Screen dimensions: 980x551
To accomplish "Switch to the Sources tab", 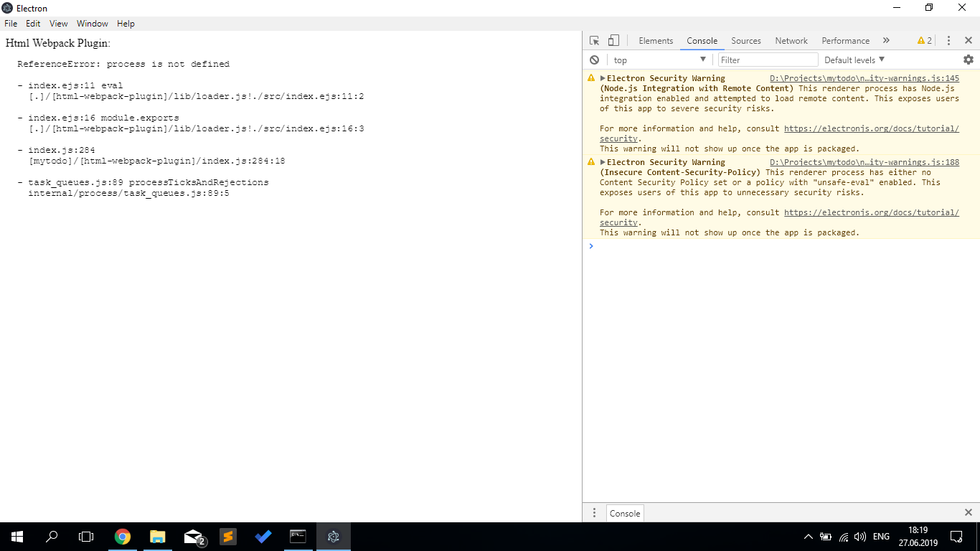I will [x=746, y=41].
